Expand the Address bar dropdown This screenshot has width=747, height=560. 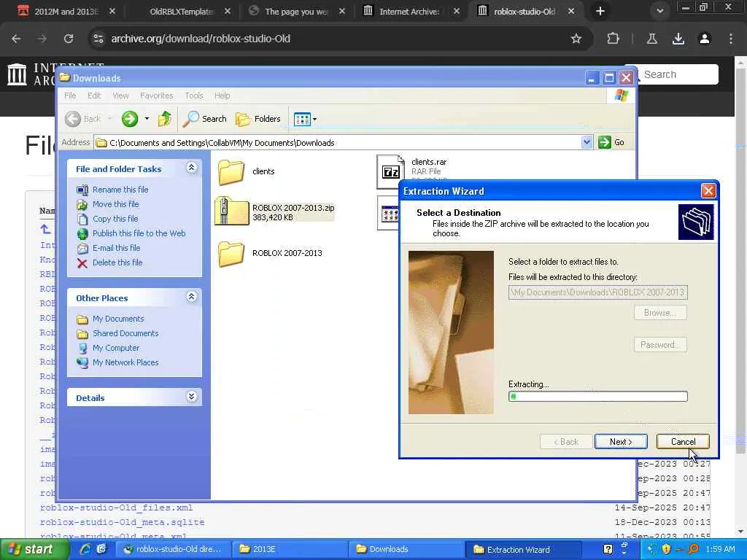click(x=587, y=142)
